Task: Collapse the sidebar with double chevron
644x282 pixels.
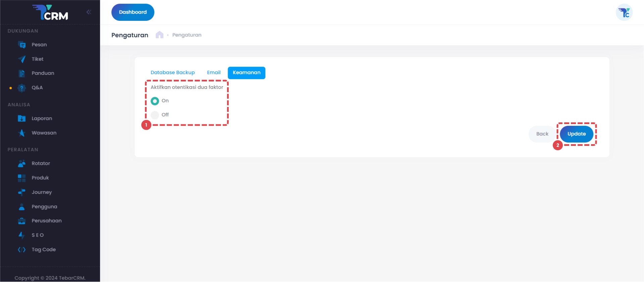Action: point(89,12)
